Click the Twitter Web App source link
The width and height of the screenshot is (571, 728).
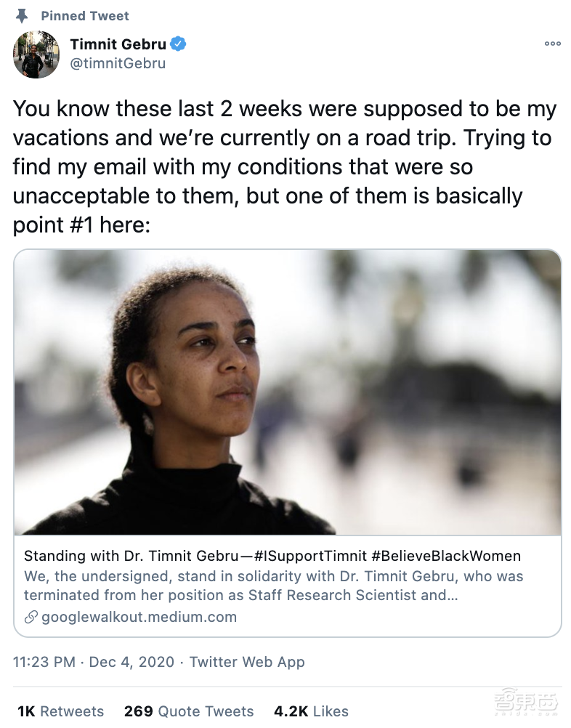point(247,662)
